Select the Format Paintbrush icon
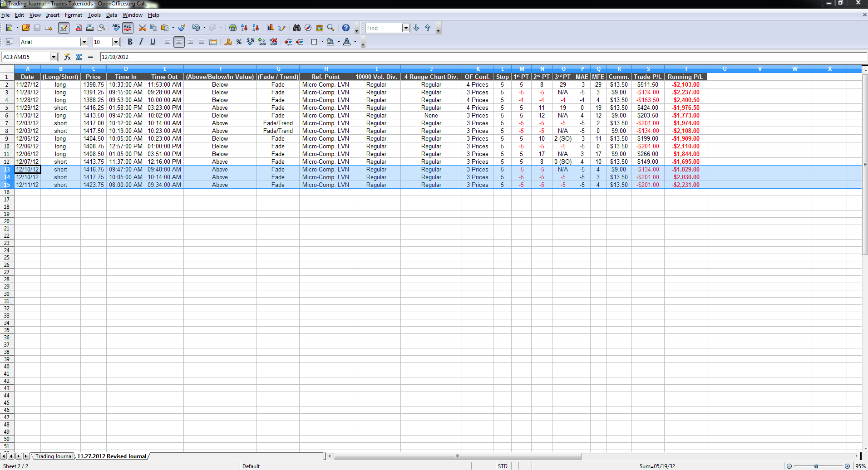The width and height of the screenshot is (868, 470). click(182, 28)
